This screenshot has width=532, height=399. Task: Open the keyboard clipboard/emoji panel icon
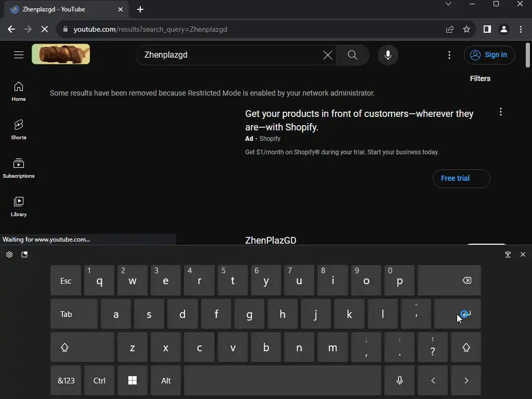point(24,255)
